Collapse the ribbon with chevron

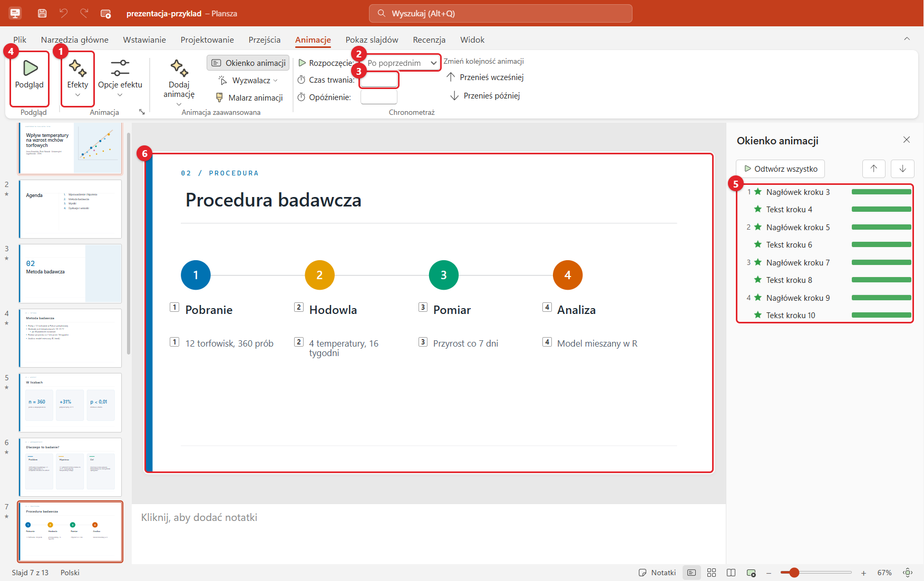point(907,39)
